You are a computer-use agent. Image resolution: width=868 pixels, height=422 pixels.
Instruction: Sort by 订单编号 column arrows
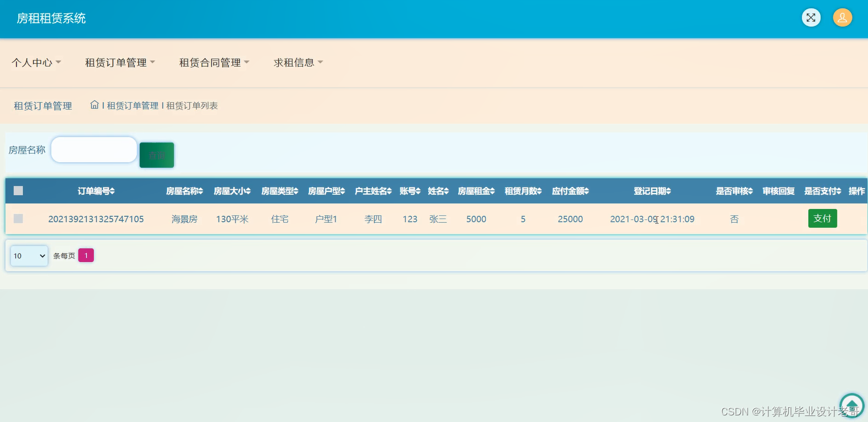pyautogui.click(x=112, y=191)
